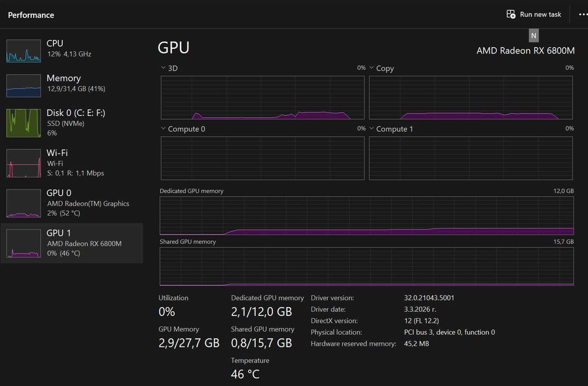Click the Run new task icon
This screenshot has height=386, width=588.
point(511,14)
